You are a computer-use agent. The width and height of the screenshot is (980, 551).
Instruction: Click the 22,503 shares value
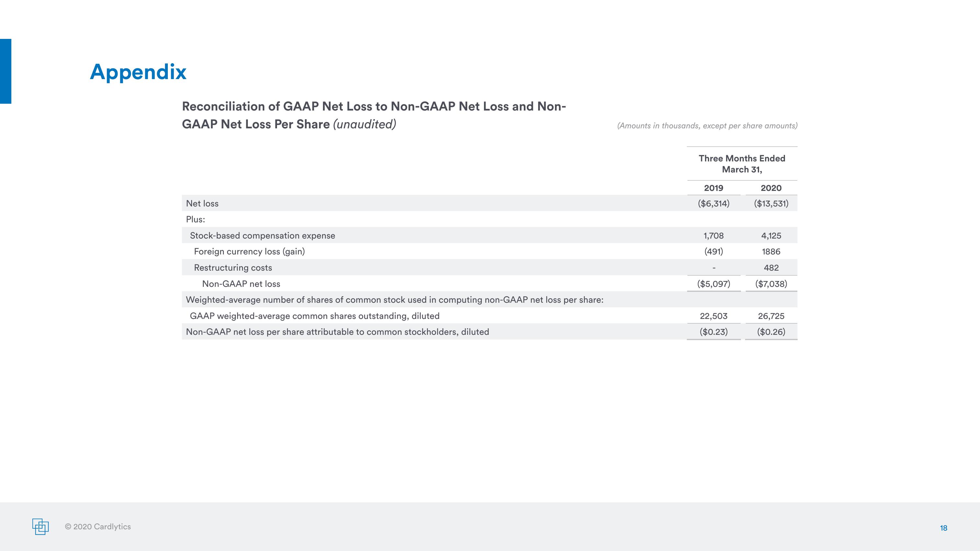(713, 316)
